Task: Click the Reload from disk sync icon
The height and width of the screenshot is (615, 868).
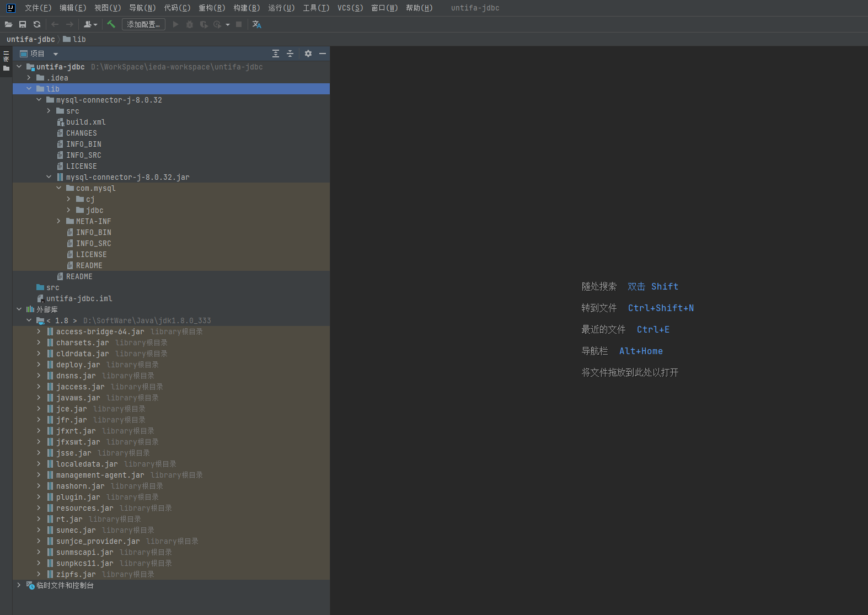Action: [x=37, y=24]
